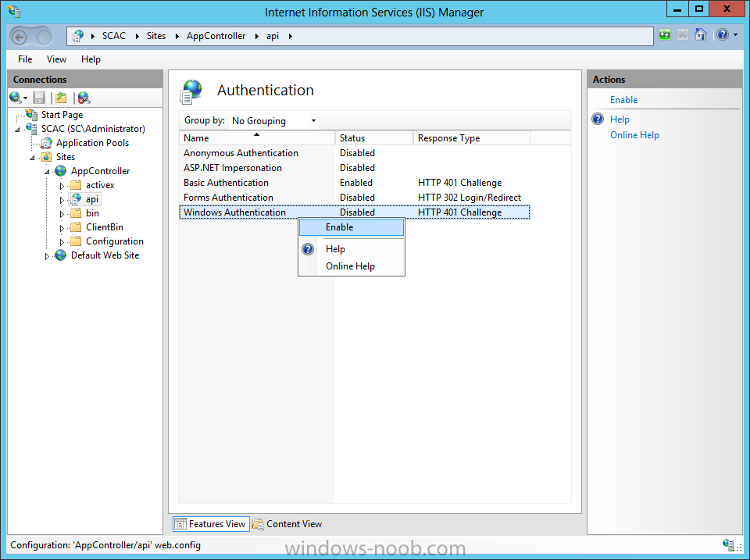Expand the Default Web Site node
Viewport: 750px width, 560px height.
pos(47,256)
